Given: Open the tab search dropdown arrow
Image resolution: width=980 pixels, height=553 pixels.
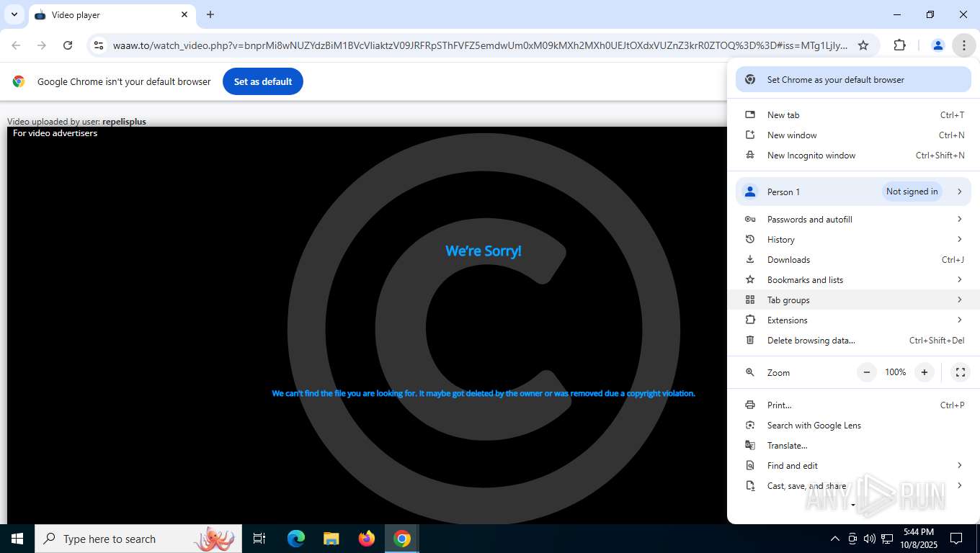Looking at the screenshot, I should click(x=14, y=14).
